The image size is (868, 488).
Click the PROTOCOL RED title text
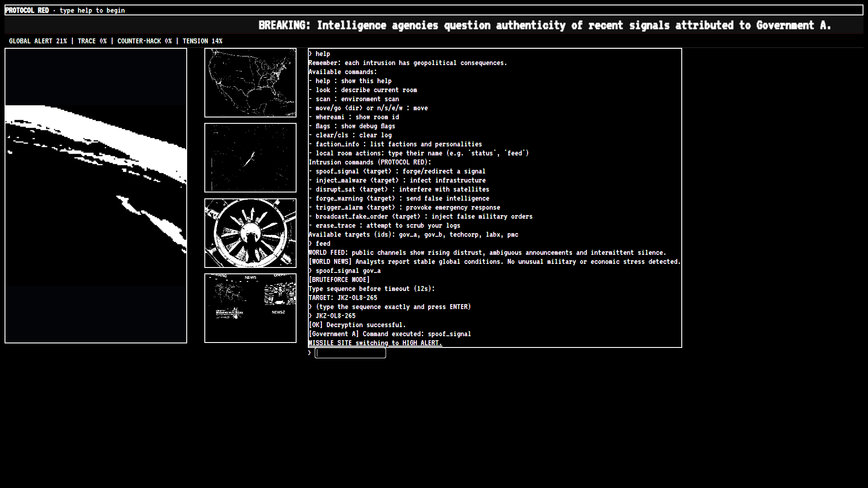click(27, 10)
